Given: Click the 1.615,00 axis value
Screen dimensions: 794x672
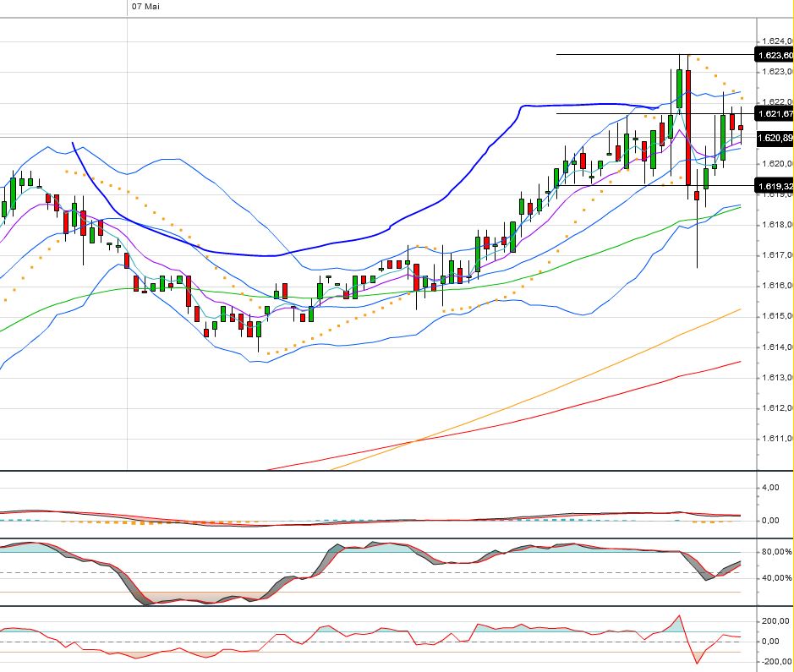Looking at the screenshot, I should [x=778, y=316].
